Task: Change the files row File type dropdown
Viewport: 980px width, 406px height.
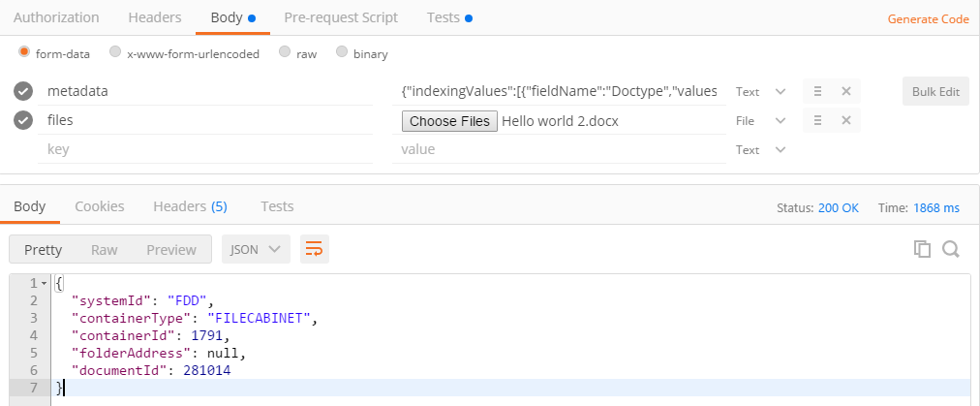Action: tap(760, 120)
